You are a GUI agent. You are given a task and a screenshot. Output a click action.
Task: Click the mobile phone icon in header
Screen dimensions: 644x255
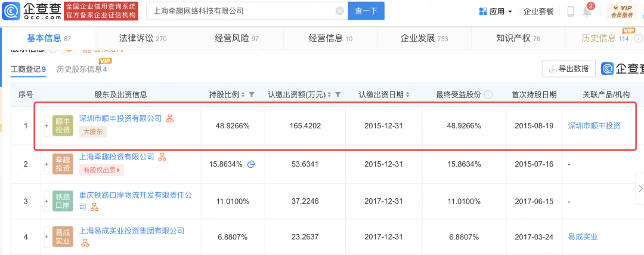tap(571, 11)
